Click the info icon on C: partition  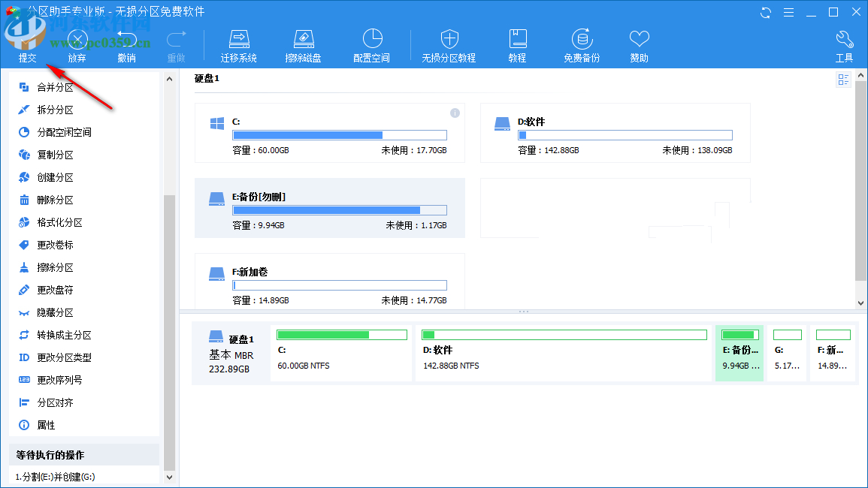(455, 113)
